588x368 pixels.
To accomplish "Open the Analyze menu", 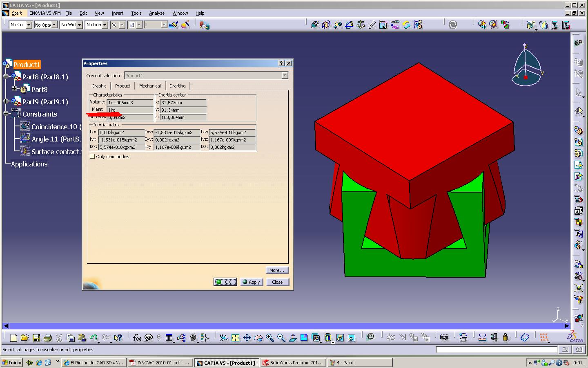I will click(x=157, y=13).
